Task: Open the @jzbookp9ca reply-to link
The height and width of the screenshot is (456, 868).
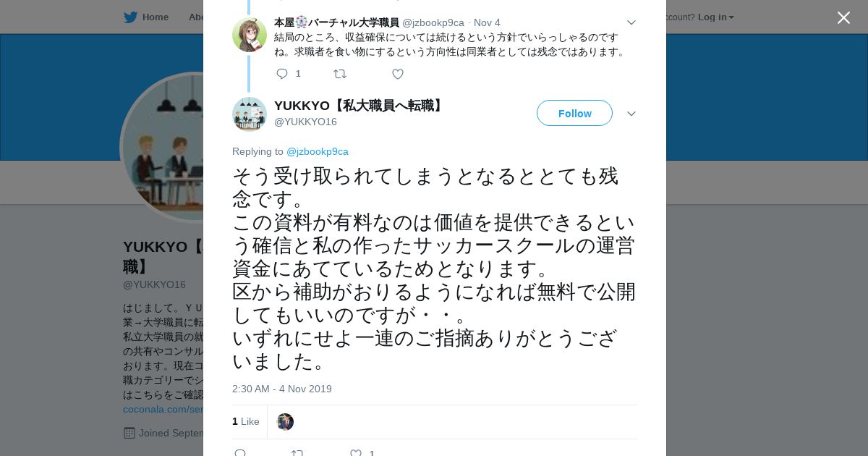Action: click(x=318, y=151)
